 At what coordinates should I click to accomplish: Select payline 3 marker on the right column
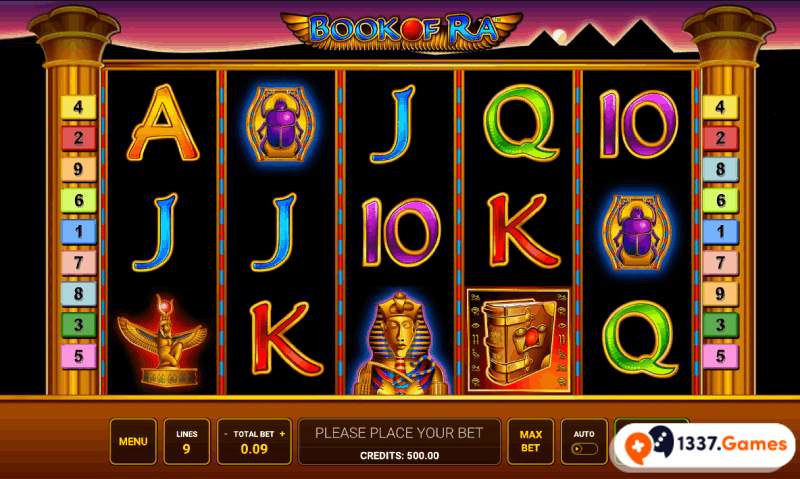pyautogui.click(x=720, y=325)
